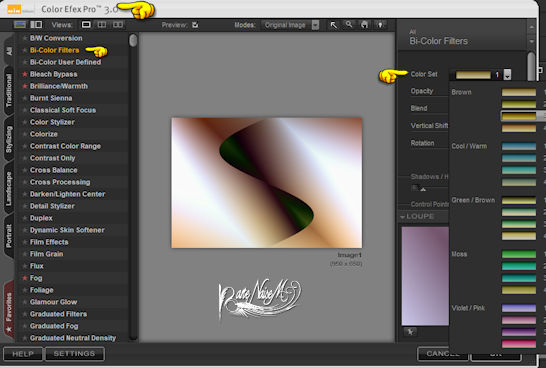This screenshot has width=546, height=368.
Task: Open the Landscape category tab
Action: coord(9,188)
